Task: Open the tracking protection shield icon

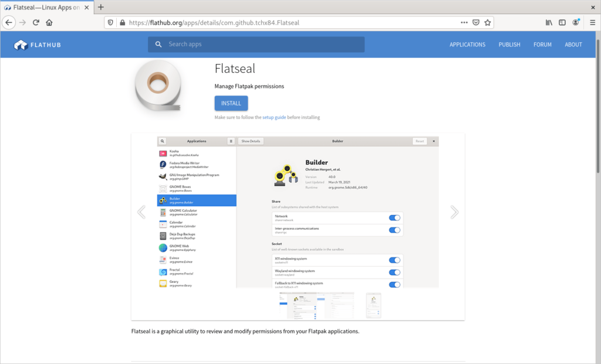Action: coord(110,23)
